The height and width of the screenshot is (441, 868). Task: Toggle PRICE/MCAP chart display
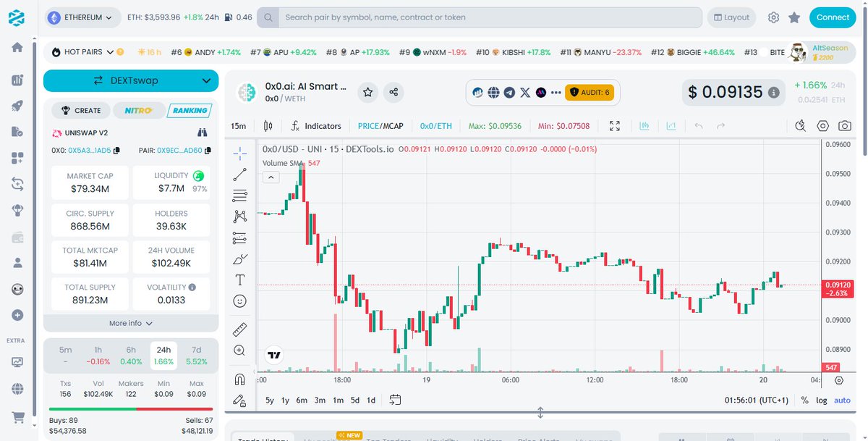[380, 126]
